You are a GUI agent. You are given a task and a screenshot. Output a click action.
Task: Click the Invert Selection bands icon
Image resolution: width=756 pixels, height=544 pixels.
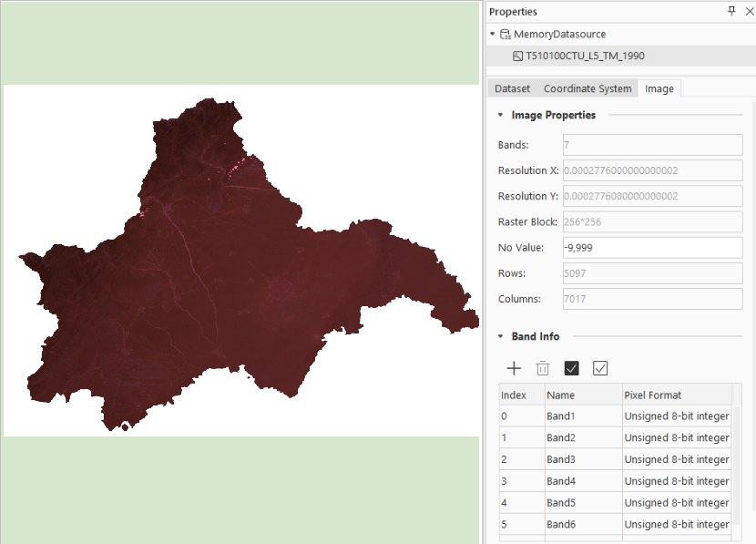(600, 368)
